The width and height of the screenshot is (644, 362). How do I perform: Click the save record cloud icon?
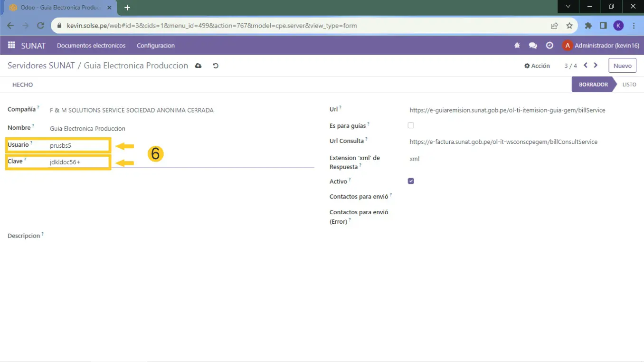pos(199,66)
